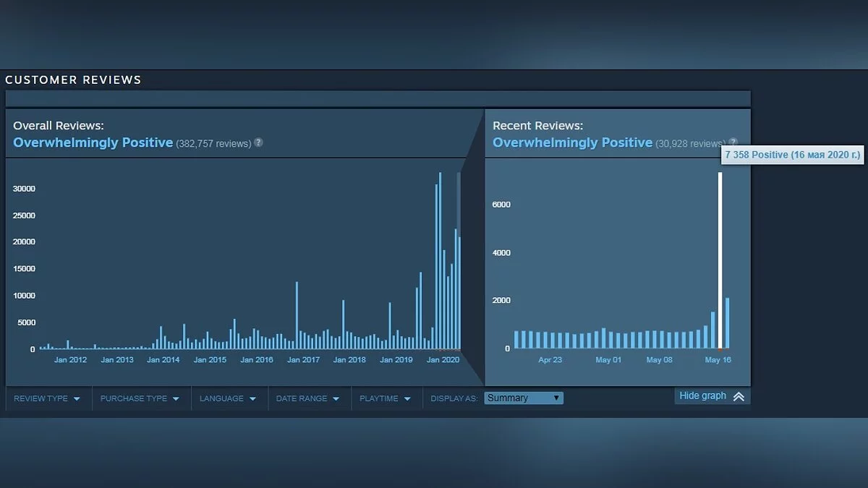Click the Overall Reviews Overwhelmingly Positive text
The width and height of the screenshot is (868, 488).
point(93,142)
